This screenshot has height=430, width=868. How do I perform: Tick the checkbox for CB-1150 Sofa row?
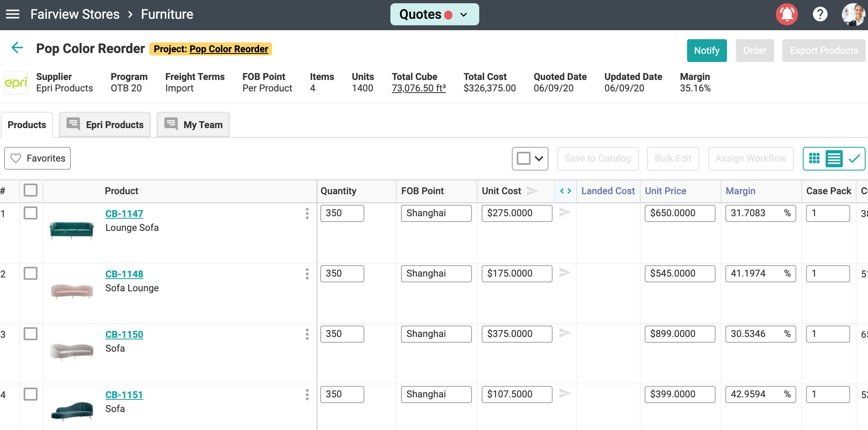tap(31, 334)
